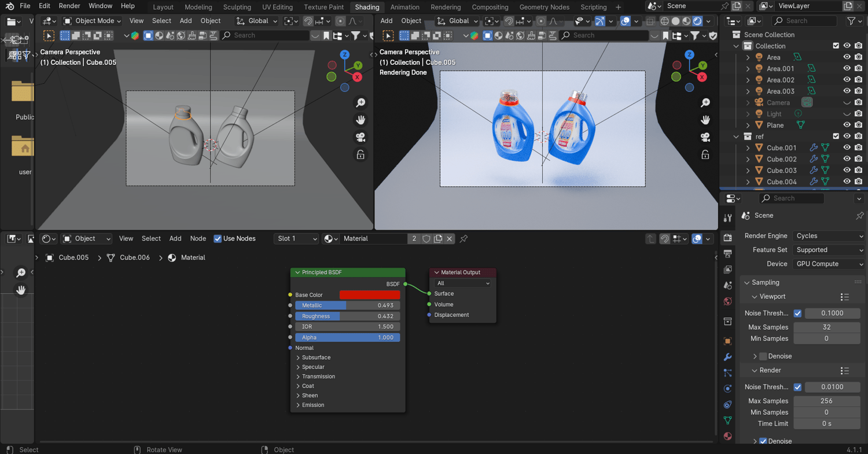868x454 pixels.
Task: Open the File menu
Action: tap(25, 6)
